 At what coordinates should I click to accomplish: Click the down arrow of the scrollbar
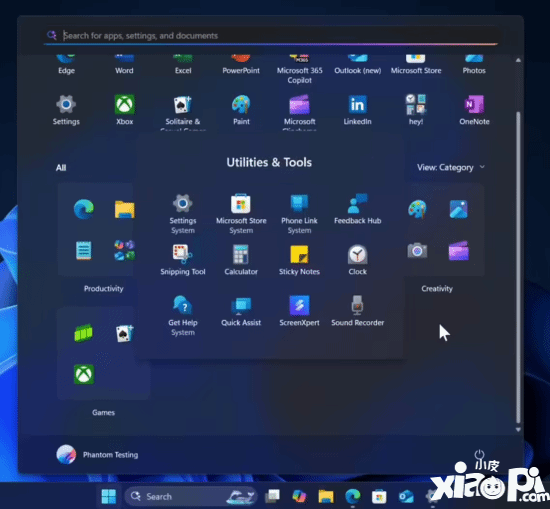518,429
